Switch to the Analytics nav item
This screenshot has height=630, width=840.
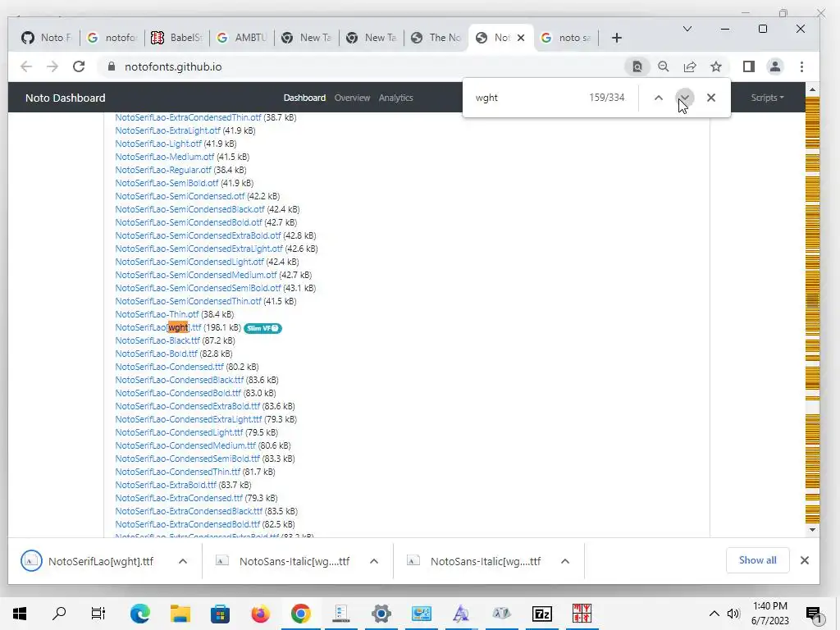pos(396,98)
